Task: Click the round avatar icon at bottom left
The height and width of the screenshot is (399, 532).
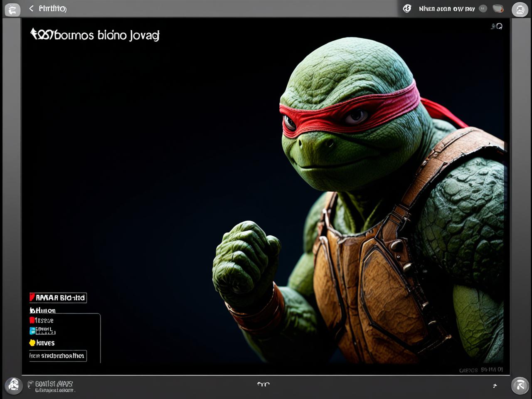Action: [14, 386]
